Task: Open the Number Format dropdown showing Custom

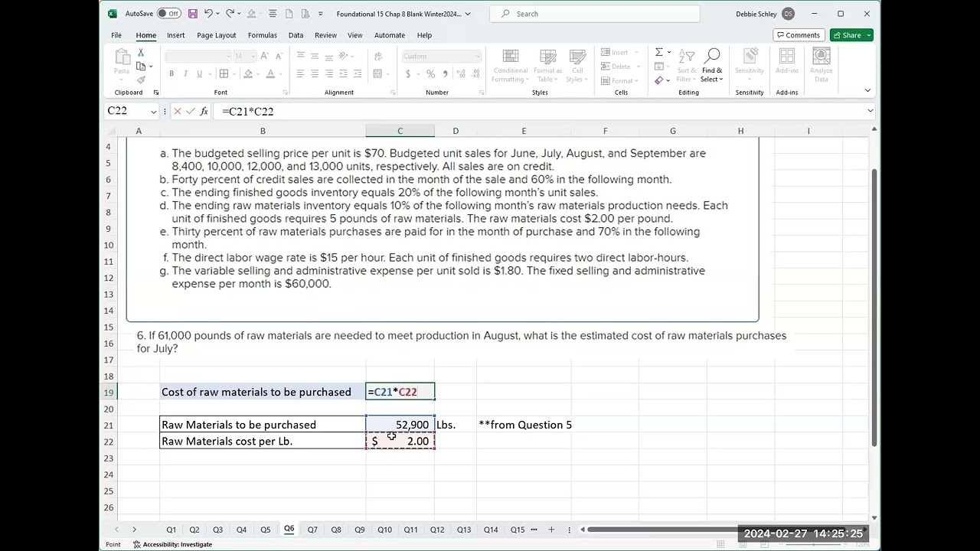Action: tap(442, 56)
